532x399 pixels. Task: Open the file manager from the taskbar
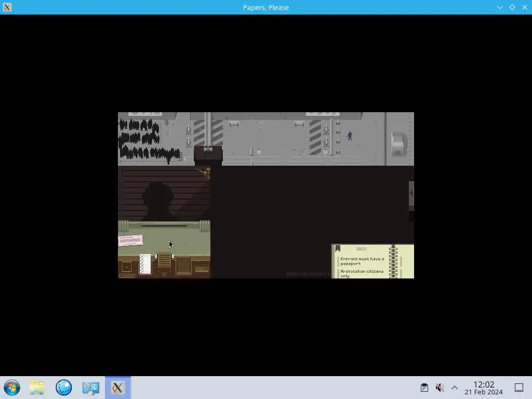pos(37,388)
